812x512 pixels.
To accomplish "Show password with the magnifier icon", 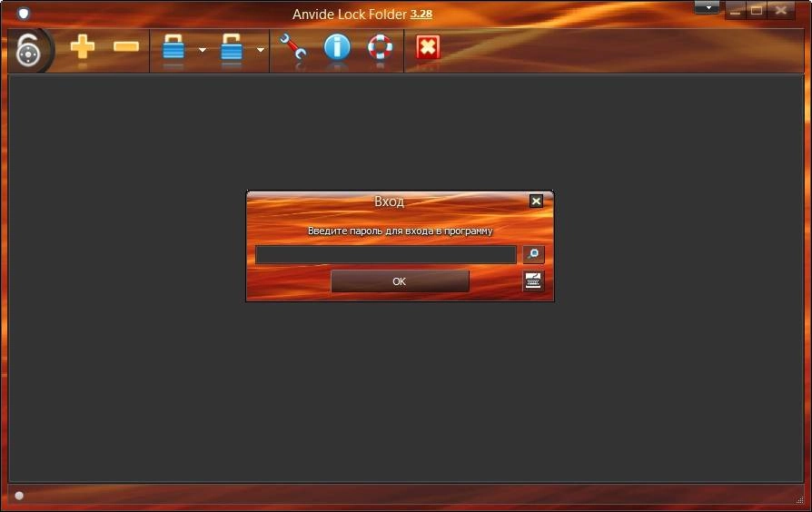I will click(533, 254).
